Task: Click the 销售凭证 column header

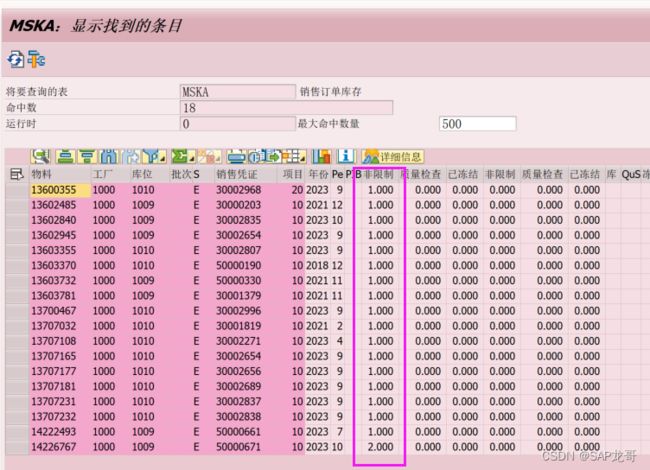Action: click(x=236, y=174)
